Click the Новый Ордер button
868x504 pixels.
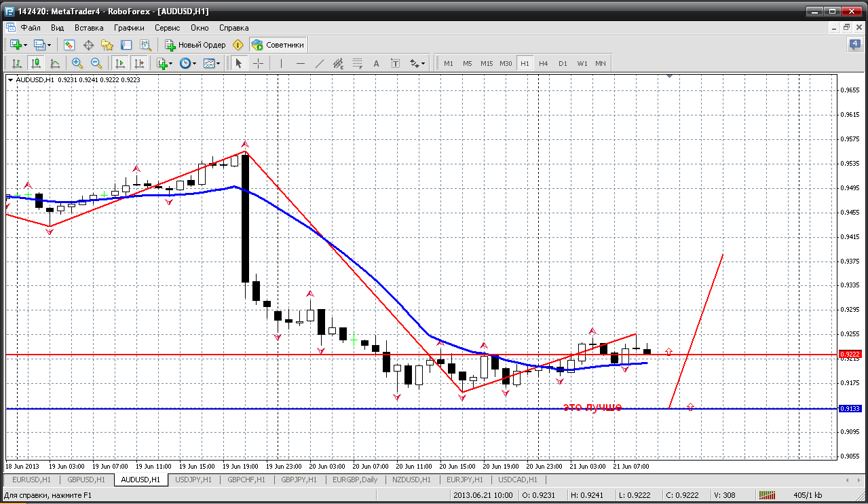coord(195,45)
